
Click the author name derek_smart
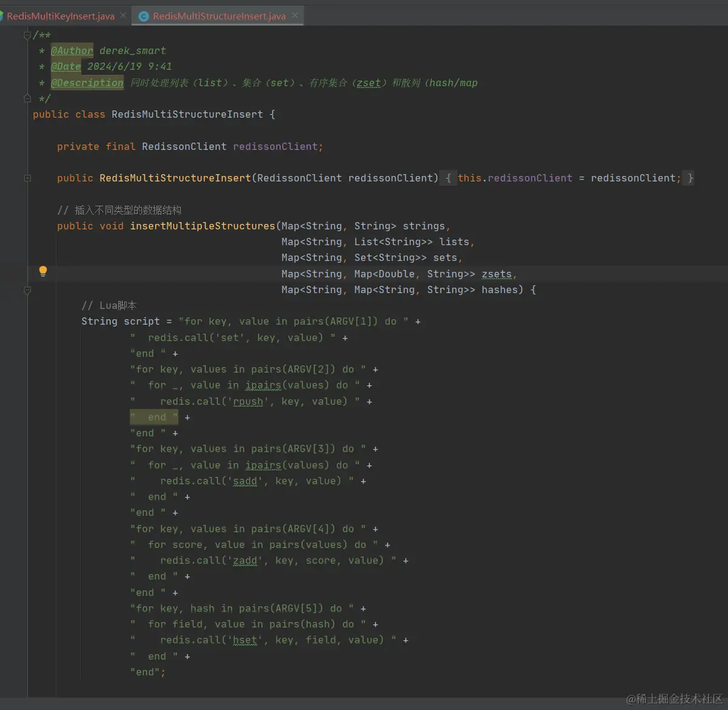tap(133, 50)
